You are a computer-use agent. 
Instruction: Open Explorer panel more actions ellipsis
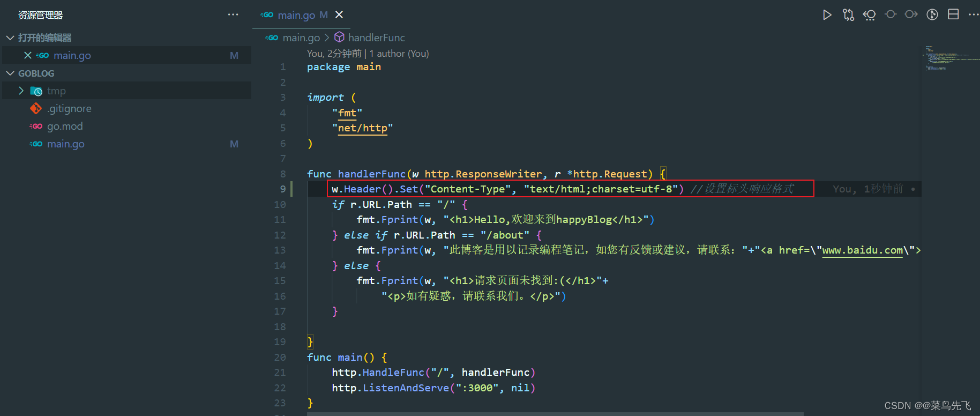(x=233, y=14)
